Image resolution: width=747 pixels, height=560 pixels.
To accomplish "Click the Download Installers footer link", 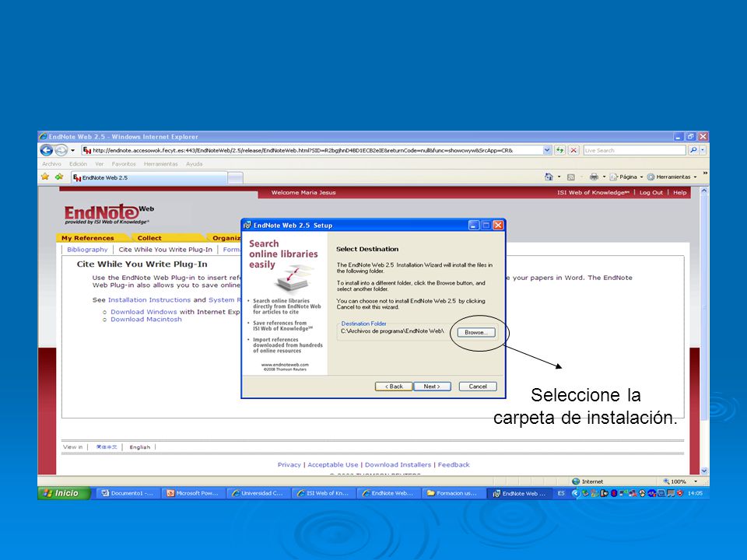I will [398, 465].
